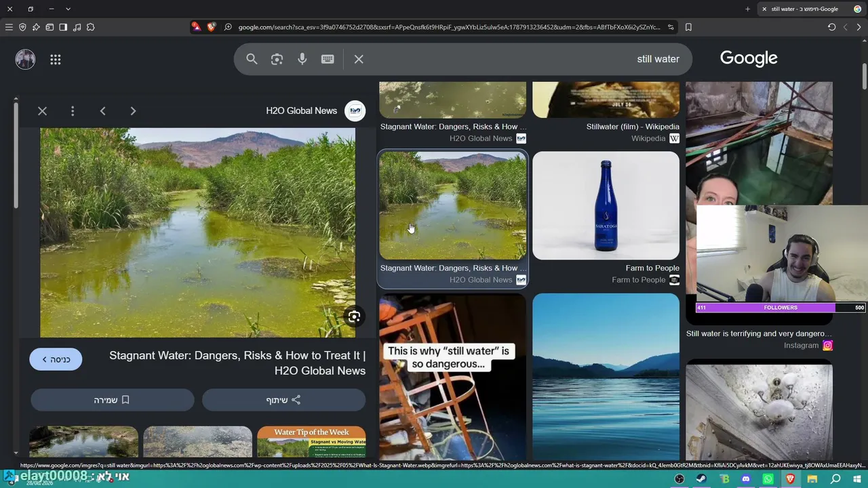The width and height of the screenshot is (868, 488).
Task: Open site settings icon in the address bar
Action: click(x=671, y=27)
